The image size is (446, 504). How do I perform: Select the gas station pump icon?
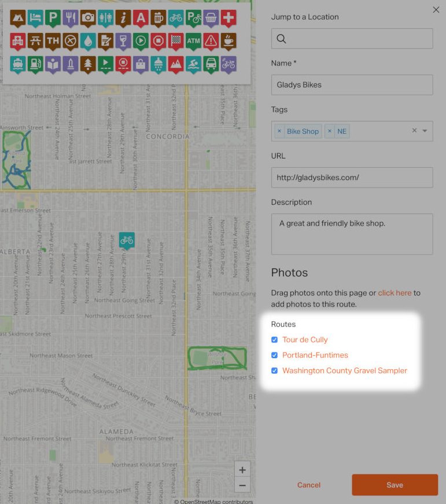35,64
